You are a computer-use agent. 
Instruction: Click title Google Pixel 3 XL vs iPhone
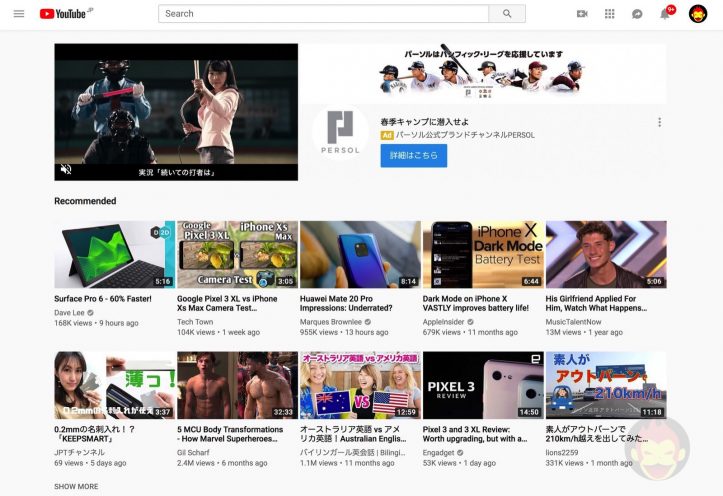(x=227, y=303)
